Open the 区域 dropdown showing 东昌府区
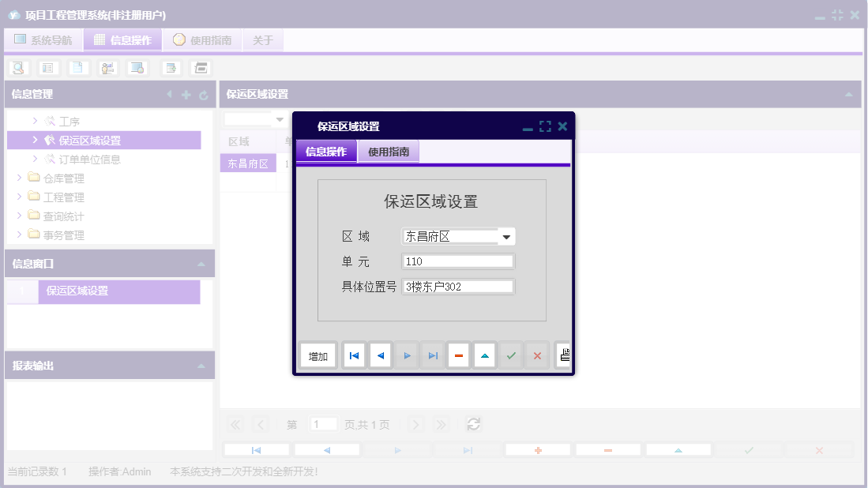Image resolution: width=868 pixels, height=488 pixels. coord(508,236)
